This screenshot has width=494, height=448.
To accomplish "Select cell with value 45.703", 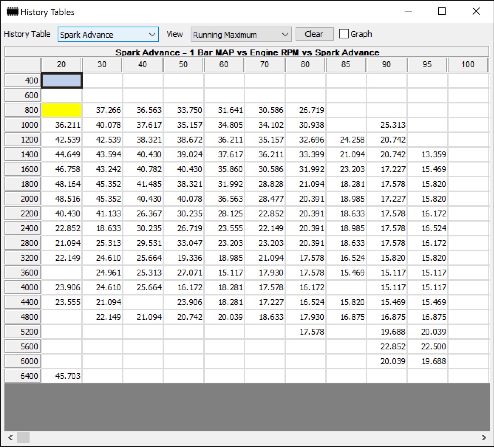I will (x=62, y=376).
